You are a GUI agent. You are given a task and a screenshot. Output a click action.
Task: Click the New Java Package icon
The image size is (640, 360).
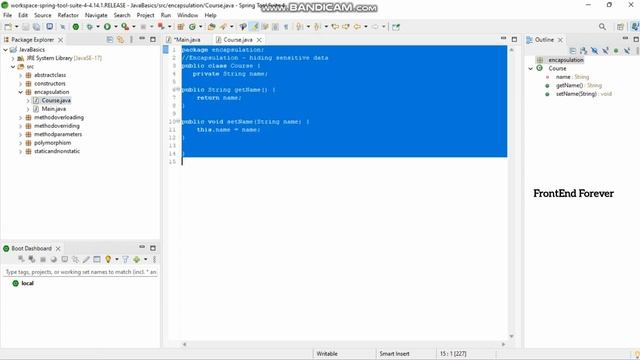pyautogui.click(x=180, y=27)
